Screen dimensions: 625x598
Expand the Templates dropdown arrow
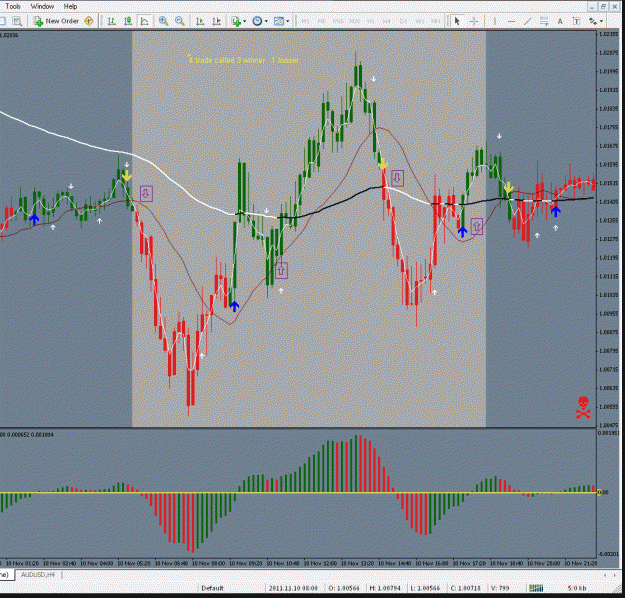click(x=287, y=21)
